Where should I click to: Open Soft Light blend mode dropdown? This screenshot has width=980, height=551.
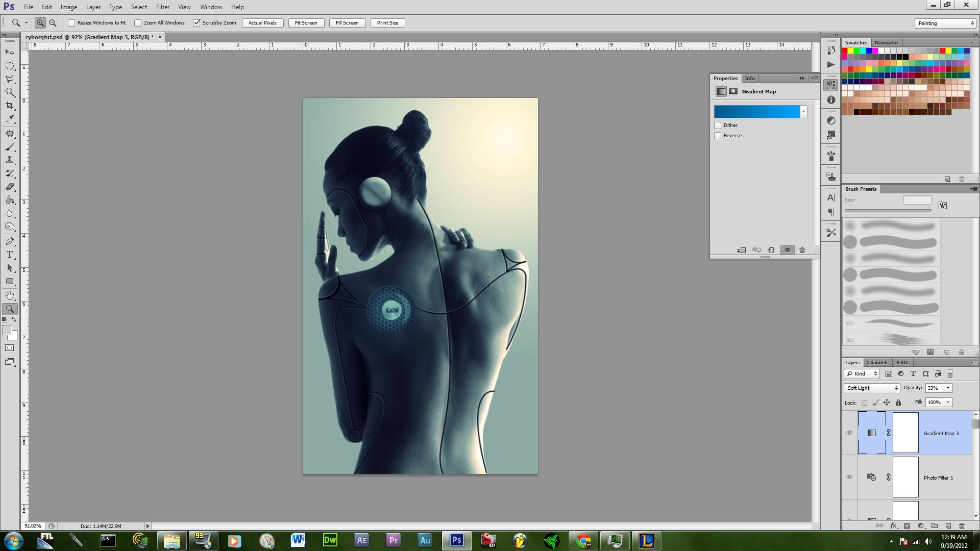pyautogui.click(x=872, y=388)
